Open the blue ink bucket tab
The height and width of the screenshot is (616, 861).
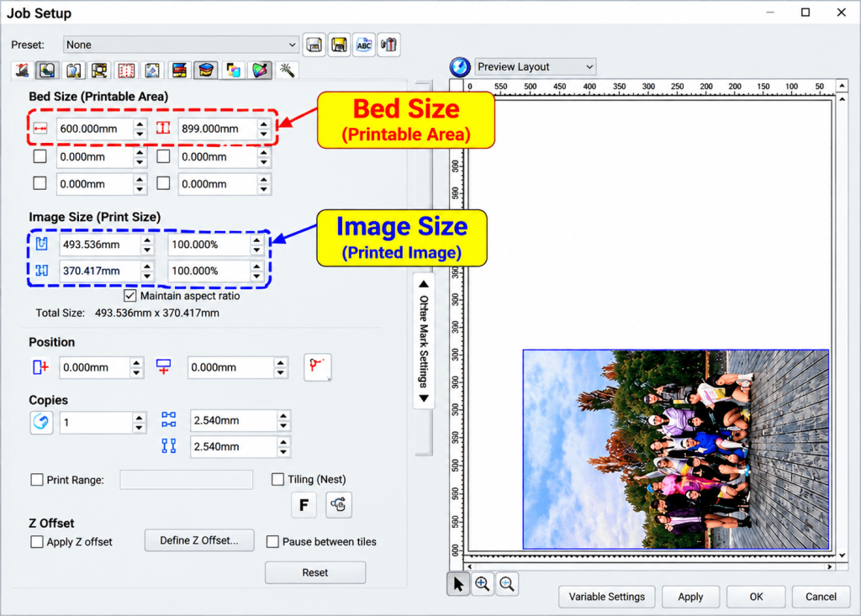pos(206,71)
